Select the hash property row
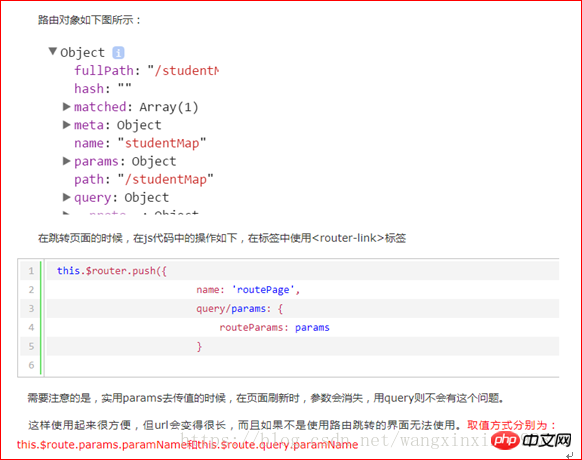 (x=103, y=89)
